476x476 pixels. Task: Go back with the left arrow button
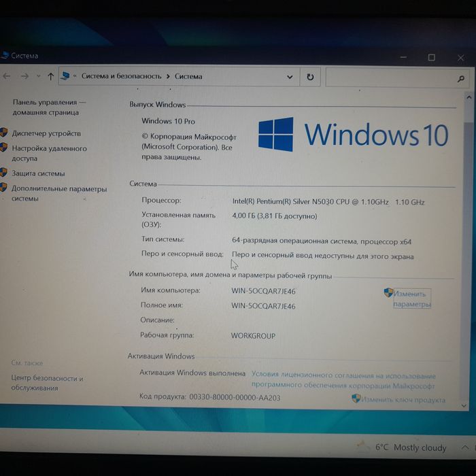tap(6, 76)
